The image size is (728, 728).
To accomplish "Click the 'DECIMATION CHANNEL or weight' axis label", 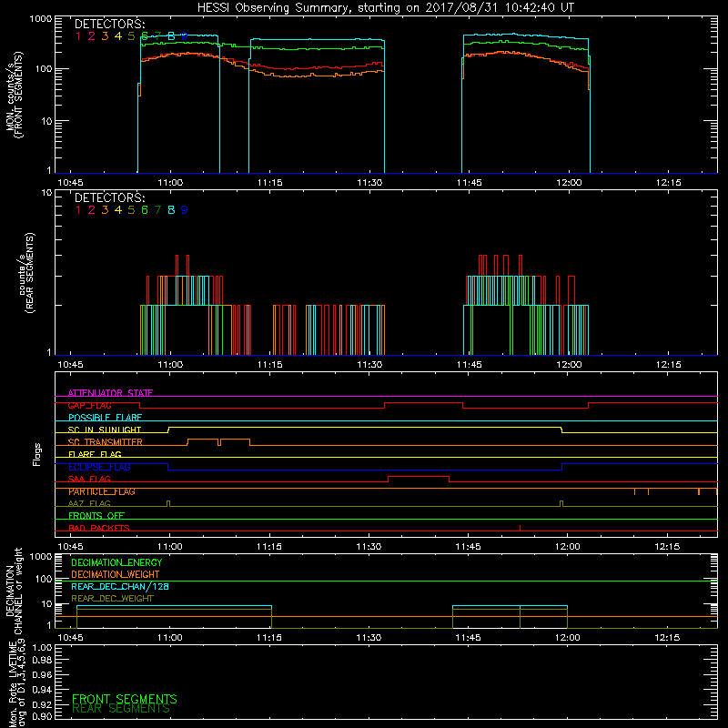I will point(14,591).
